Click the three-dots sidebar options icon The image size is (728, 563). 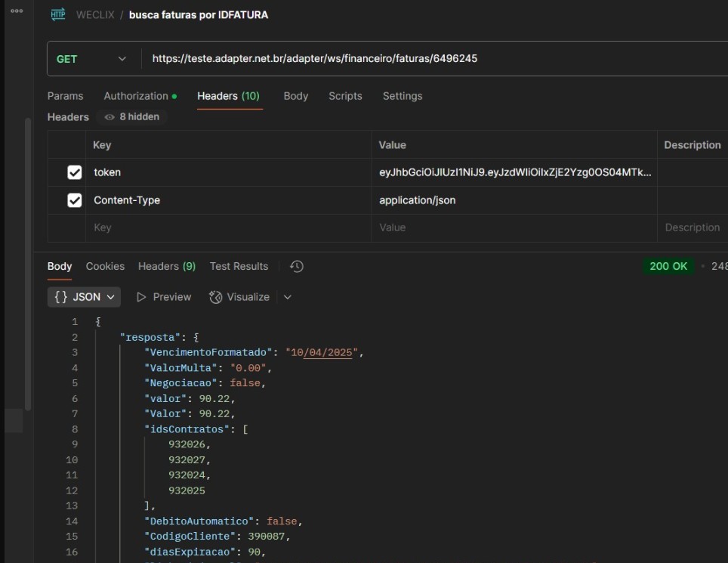pos(17,11)
